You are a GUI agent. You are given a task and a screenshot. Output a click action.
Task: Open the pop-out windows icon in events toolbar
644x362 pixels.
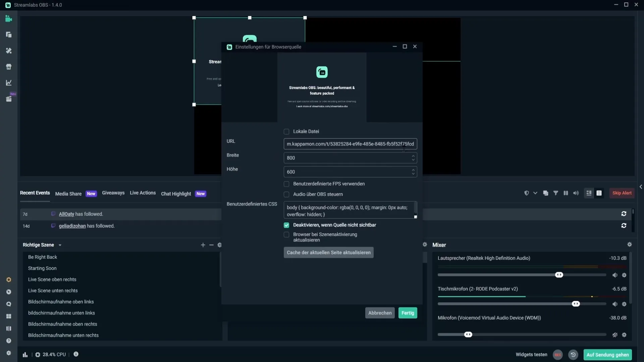pos(546,193)
